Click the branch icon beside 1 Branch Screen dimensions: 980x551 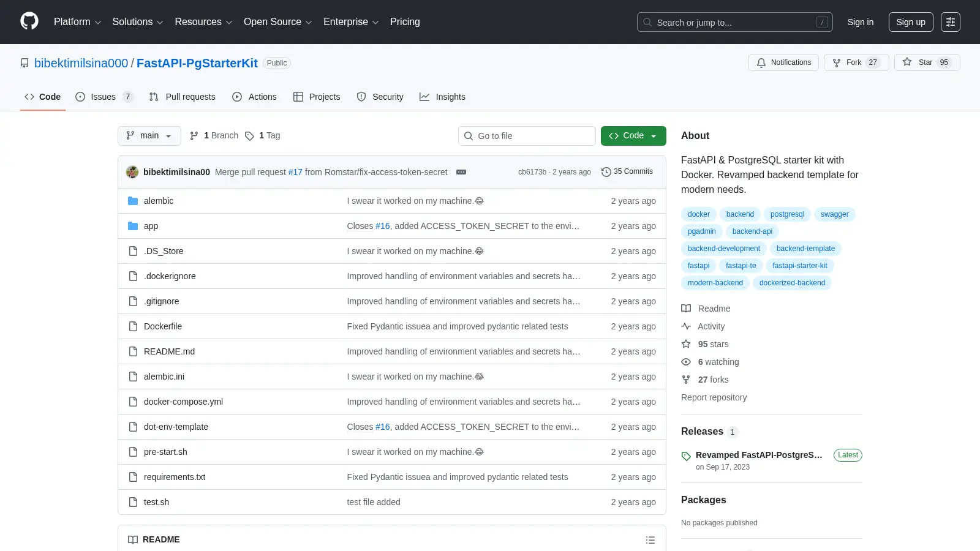194,136
